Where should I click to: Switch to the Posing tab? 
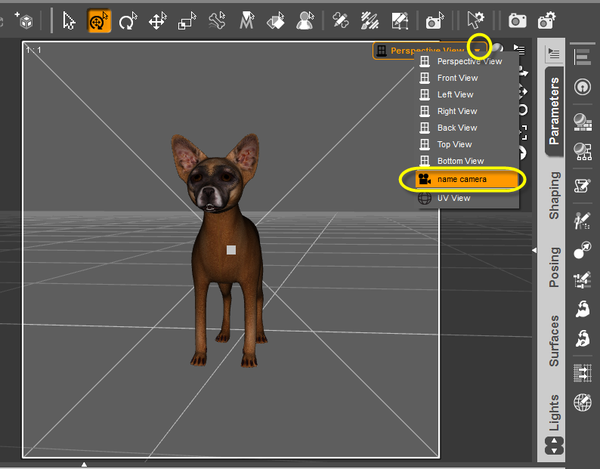click(x=554, y=267)
